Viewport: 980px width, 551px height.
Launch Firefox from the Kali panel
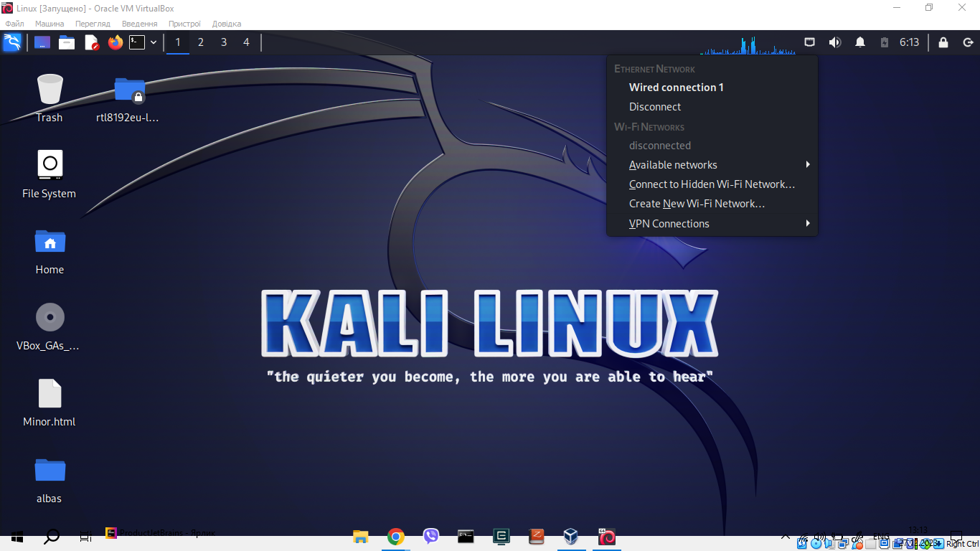pos(116,42)
